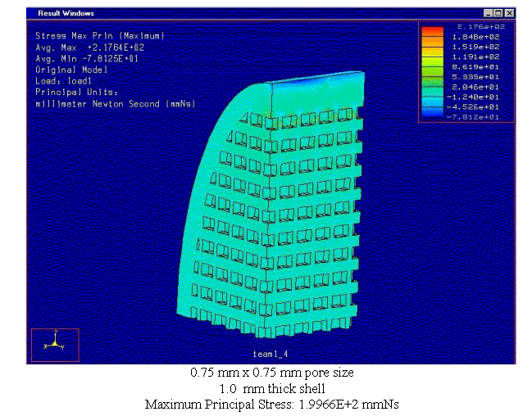Click the Result Windows title bar
This screenshot has width=532, height=416.
pos(246,13)
